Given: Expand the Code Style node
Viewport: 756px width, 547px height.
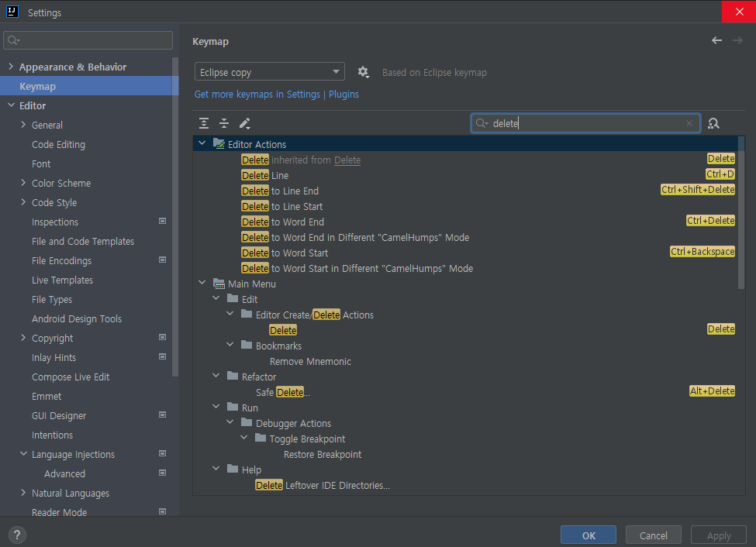Looking at the screenshot, I should pyautogui.click(x=23, y=202).
